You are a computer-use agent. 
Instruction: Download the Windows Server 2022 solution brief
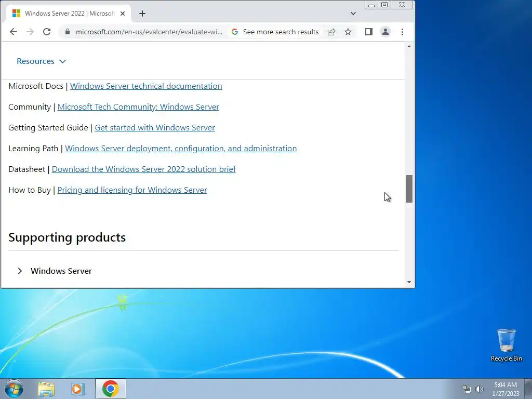(x=143, y=169)
